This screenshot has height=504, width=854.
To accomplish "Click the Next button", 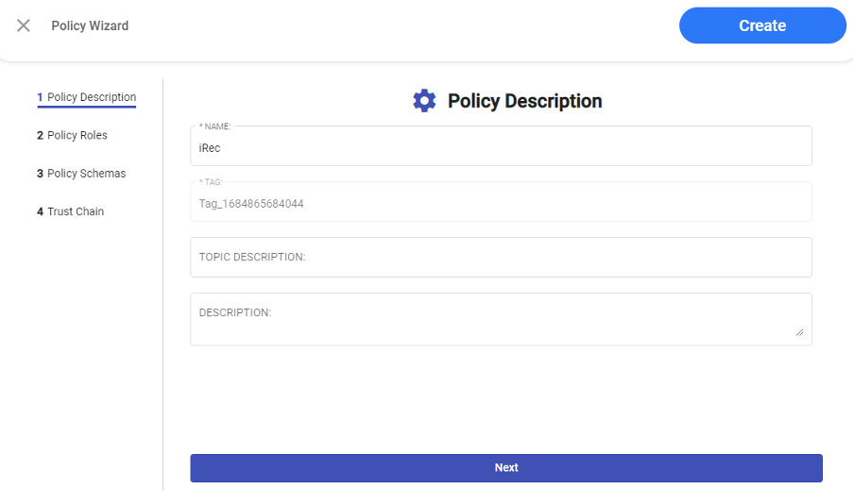I will [x=505, y=468].
